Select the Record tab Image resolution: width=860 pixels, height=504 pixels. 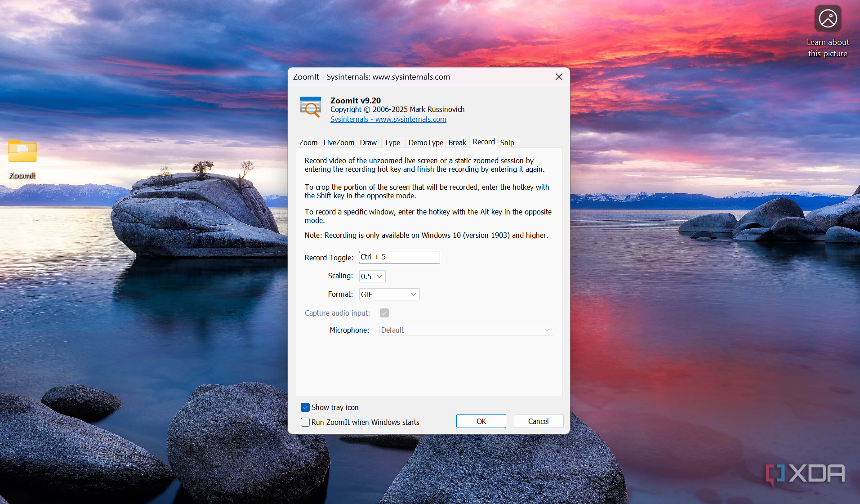(484, 142)
